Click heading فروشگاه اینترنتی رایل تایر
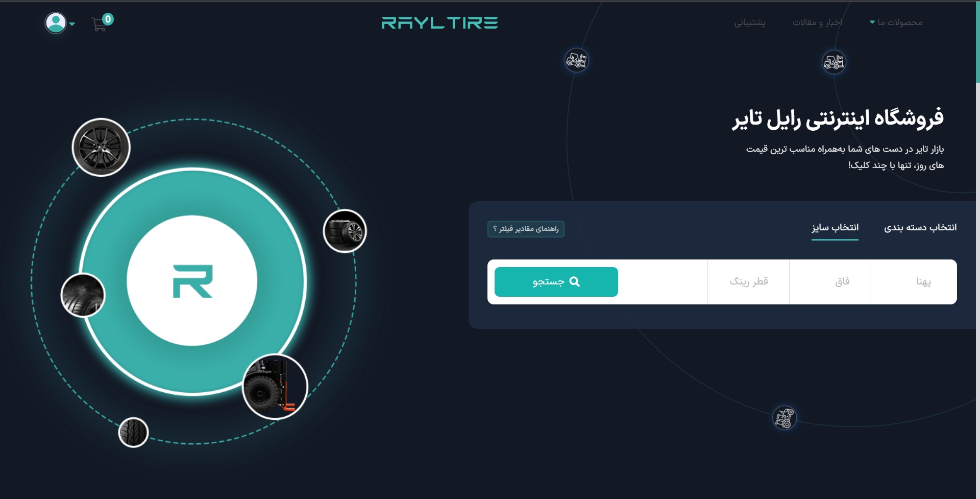 (838, 118)
